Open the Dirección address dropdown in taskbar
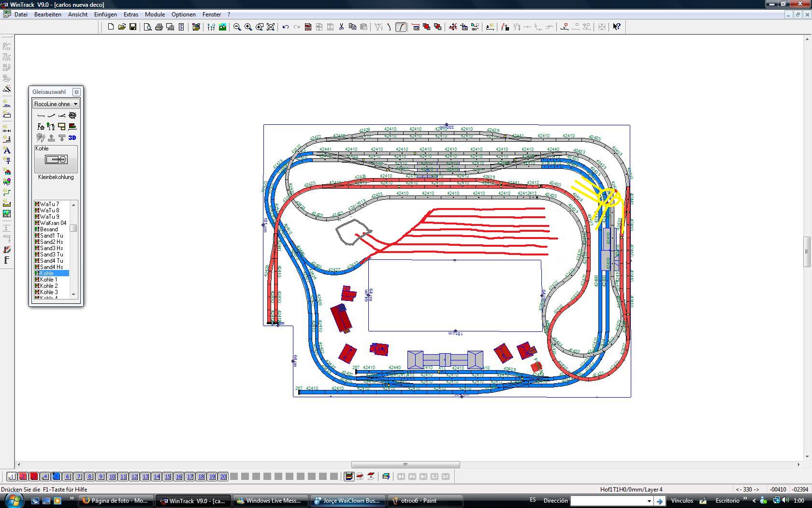This screenshot has height=508, width=812. click(x=649, y=501)
